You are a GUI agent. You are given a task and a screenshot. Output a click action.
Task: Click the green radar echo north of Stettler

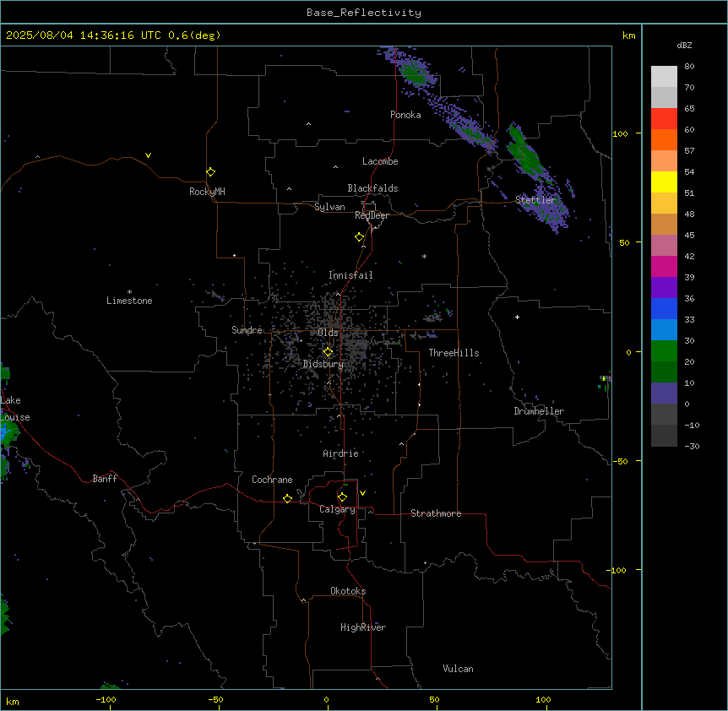click(x=524, y=152)
